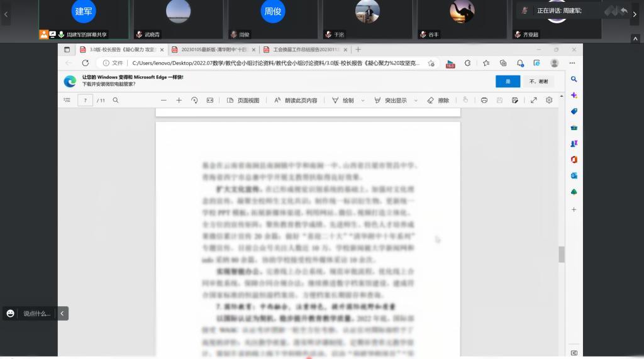This screenshot has width=644, height=359.
Task: Click the PDF page number field
Action: point(85,100)
